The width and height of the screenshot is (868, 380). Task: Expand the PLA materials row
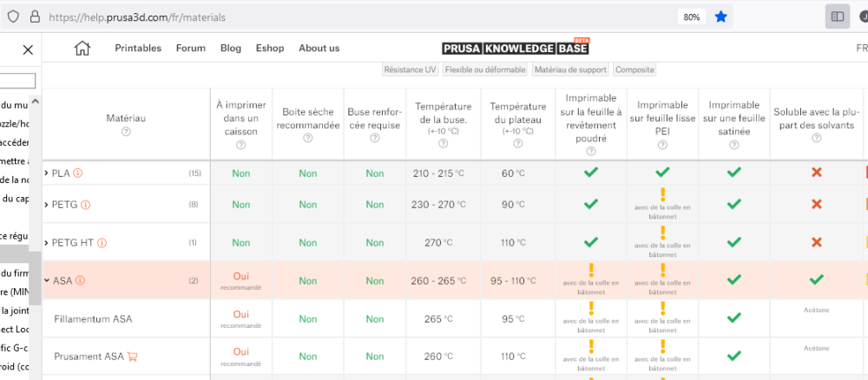[46, 174]
